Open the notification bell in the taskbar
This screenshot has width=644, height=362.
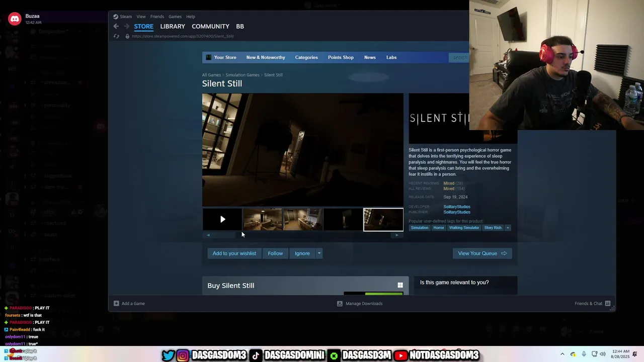pos(634,354)
